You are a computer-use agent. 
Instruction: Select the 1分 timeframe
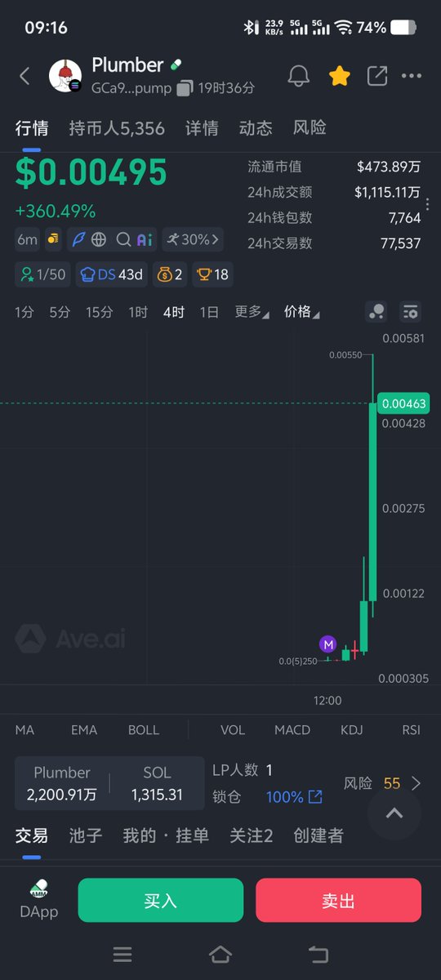tap(24, 312)
